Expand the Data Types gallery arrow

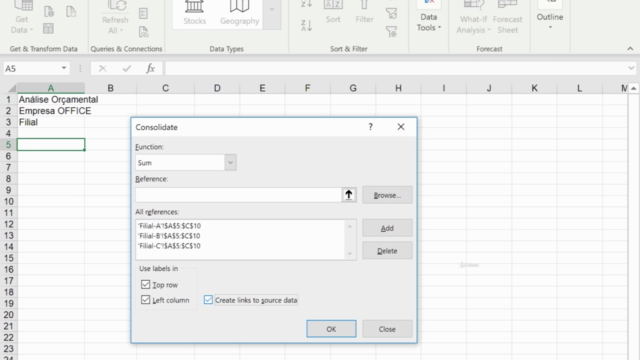(272, 10)
